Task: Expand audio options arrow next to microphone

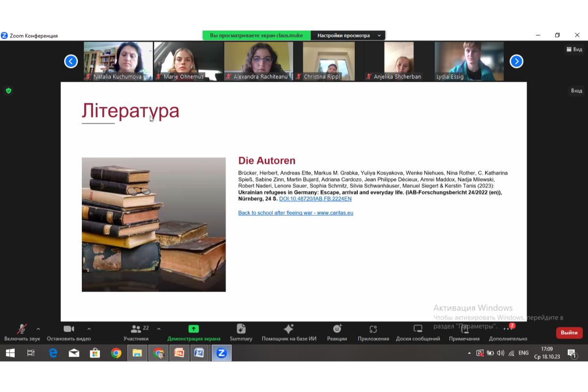Action: [38, 329]
